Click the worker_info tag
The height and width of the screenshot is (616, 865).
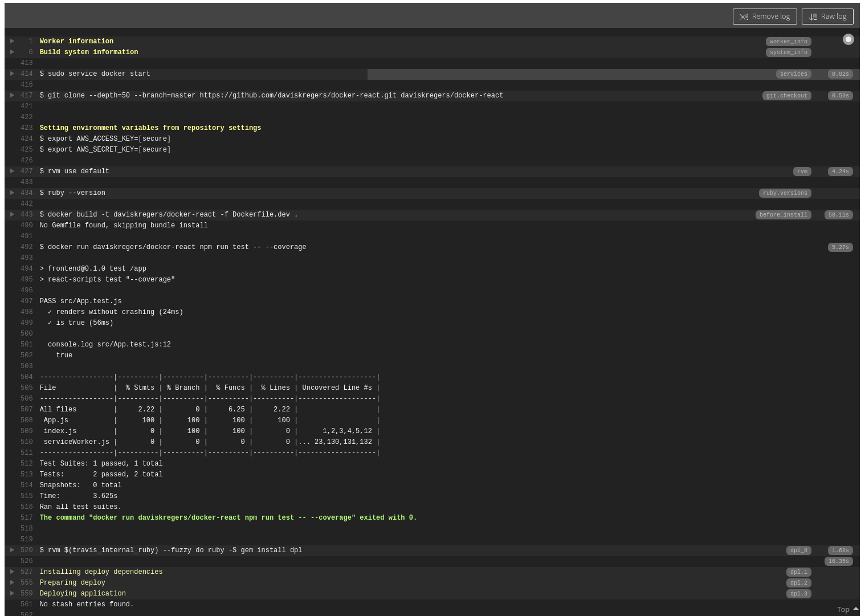click(x=788, y=42)
